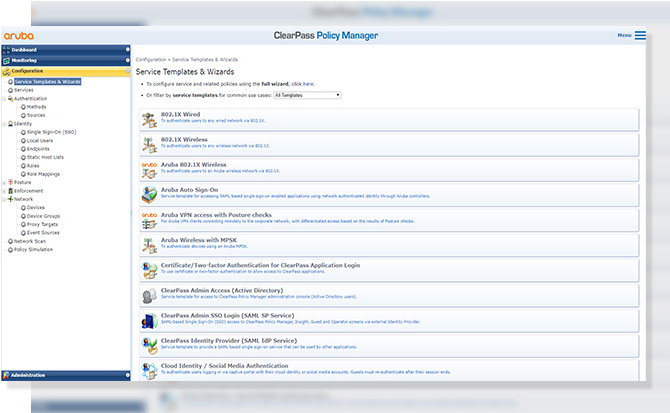This screenshot has height=413, width=670.
Task: Expand the Enforcement tree node
Action: tap(4, 191)
